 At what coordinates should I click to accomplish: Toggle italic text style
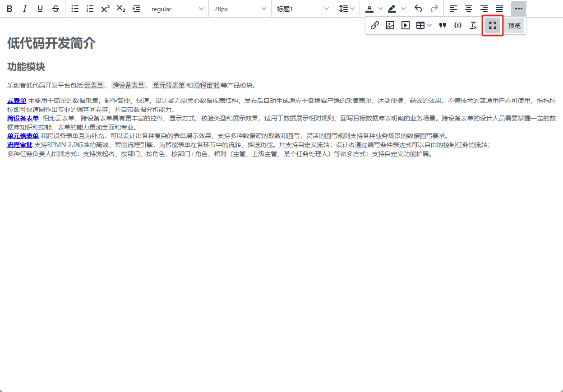25,9
